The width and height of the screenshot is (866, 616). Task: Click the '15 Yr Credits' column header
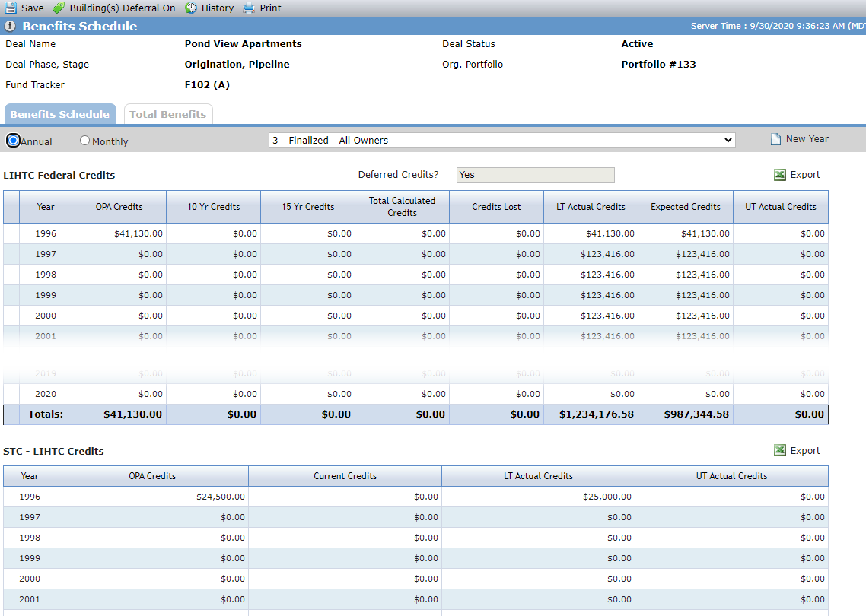[x=307, y=206]
